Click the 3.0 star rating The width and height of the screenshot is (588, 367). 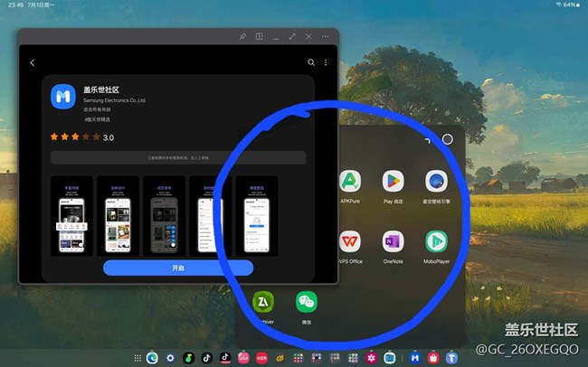click(x=81, y=137)
